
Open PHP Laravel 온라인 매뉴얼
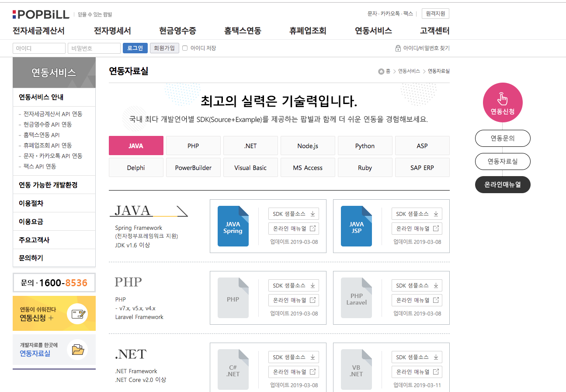[417, 300]
